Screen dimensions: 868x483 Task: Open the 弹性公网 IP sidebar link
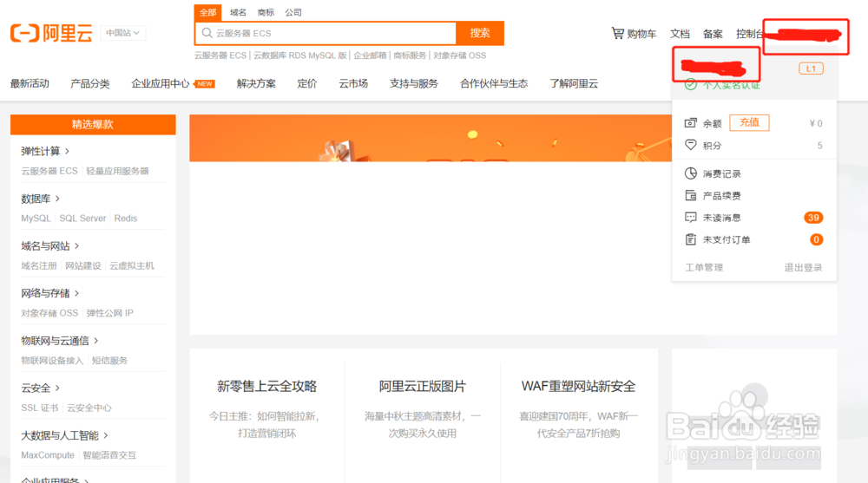109,312
